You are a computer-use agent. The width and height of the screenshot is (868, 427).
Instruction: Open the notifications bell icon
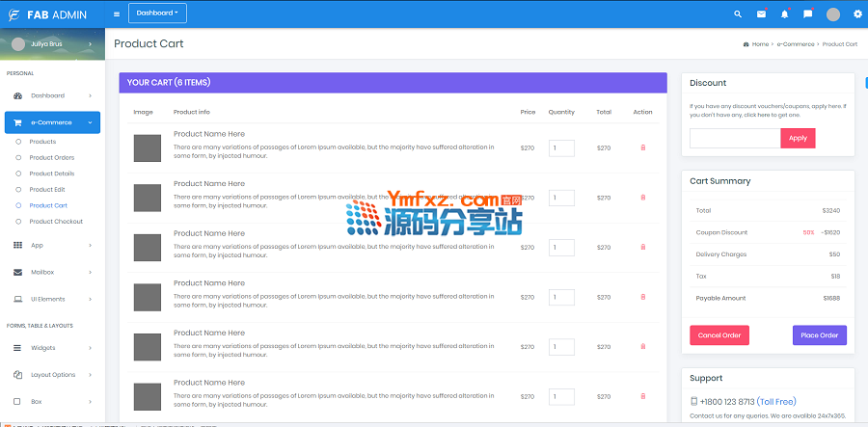point(784,14)
